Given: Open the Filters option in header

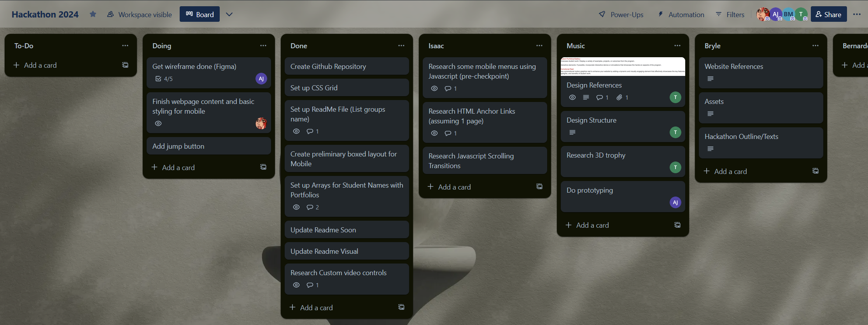Looking at the screenshot, I should coord(730,14).
